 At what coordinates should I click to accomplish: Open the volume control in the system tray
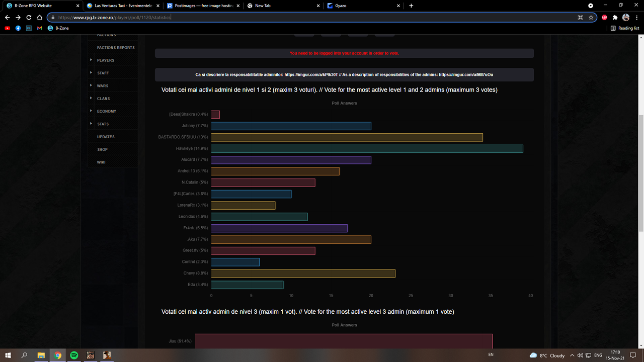[580, 355]
